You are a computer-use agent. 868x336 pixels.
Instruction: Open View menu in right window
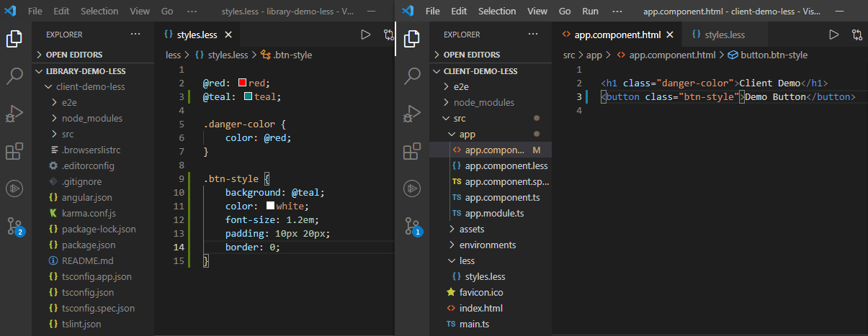537,12
